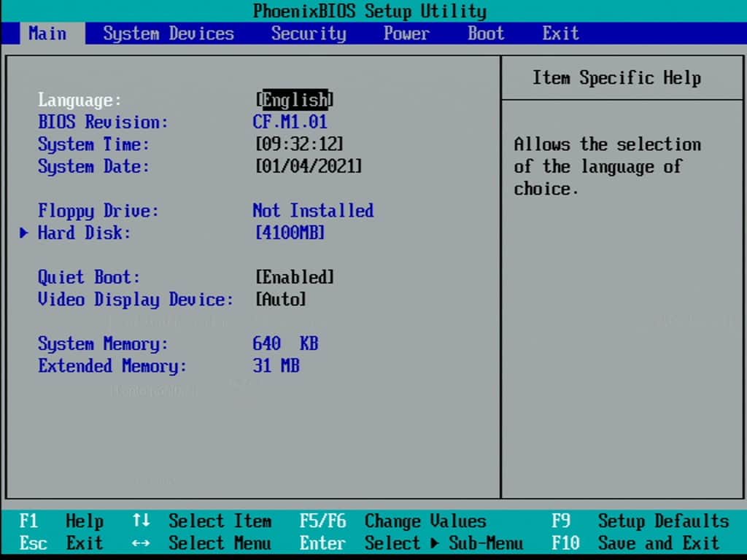Screen dimensions: 747x560
Task: Click the F5/F6 Change Values hint
Action: (393, 521)
